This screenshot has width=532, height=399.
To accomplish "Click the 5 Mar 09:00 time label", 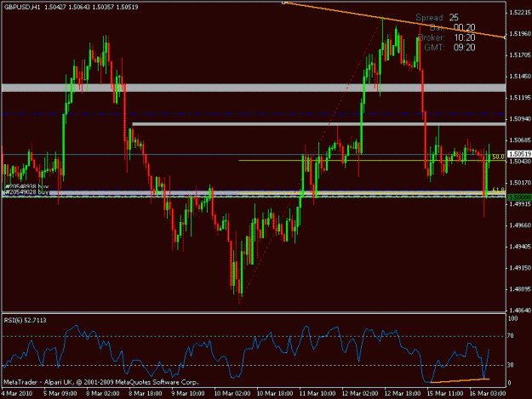I will tap(60, 394).
